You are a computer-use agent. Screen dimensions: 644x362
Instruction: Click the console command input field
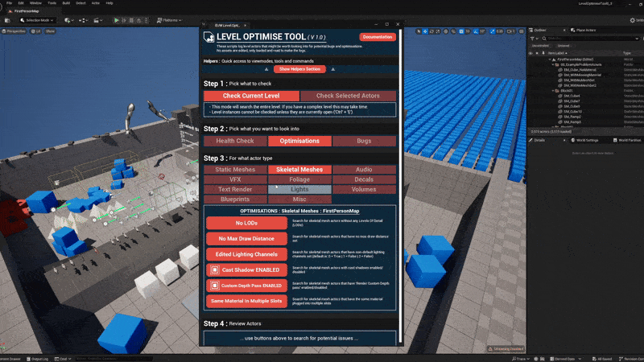(114, 359)
